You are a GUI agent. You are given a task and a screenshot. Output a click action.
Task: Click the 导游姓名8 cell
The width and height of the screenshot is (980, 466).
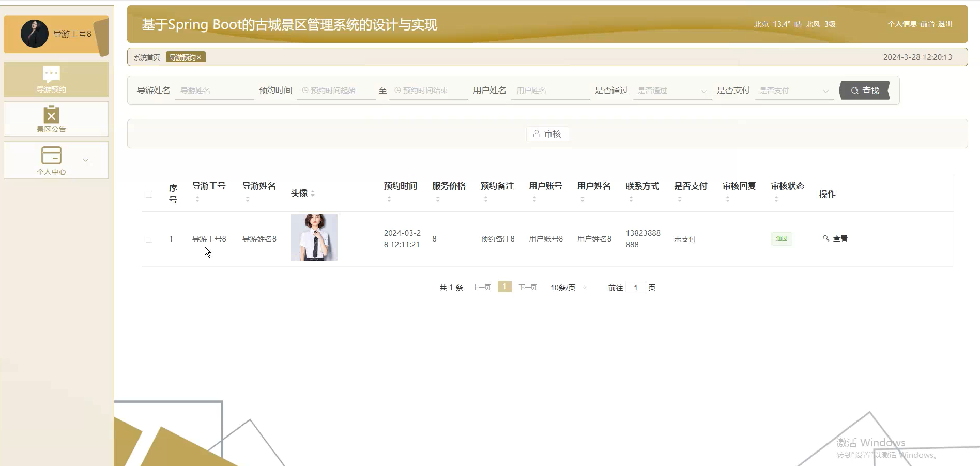pyautogui.click(x=259, y=239)
